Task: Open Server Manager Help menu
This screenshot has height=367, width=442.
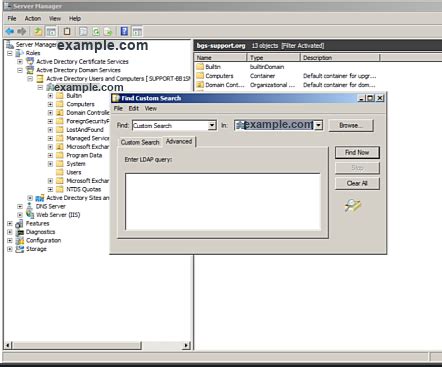Action: pos(75,19)
